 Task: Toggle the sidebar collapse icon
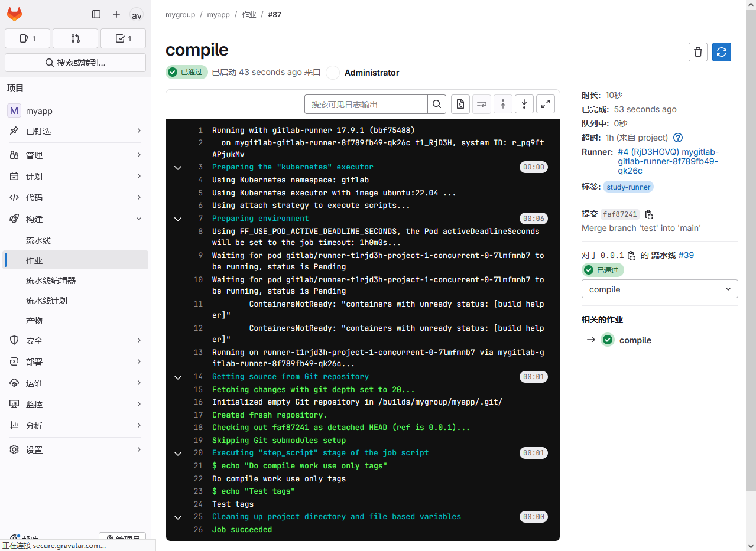(x=96, y=14)
